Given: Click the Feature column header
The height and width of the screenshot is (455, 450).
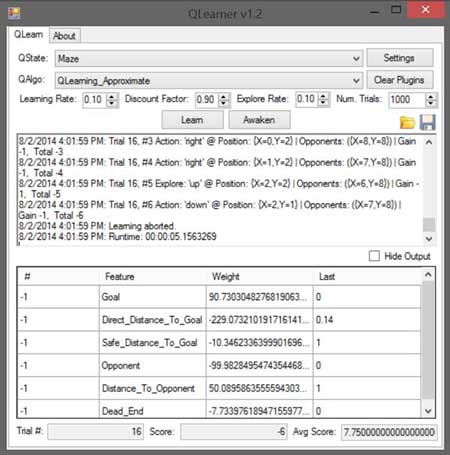Looking at the screenshot, I should pyautogui.click(x=153, y=276).
